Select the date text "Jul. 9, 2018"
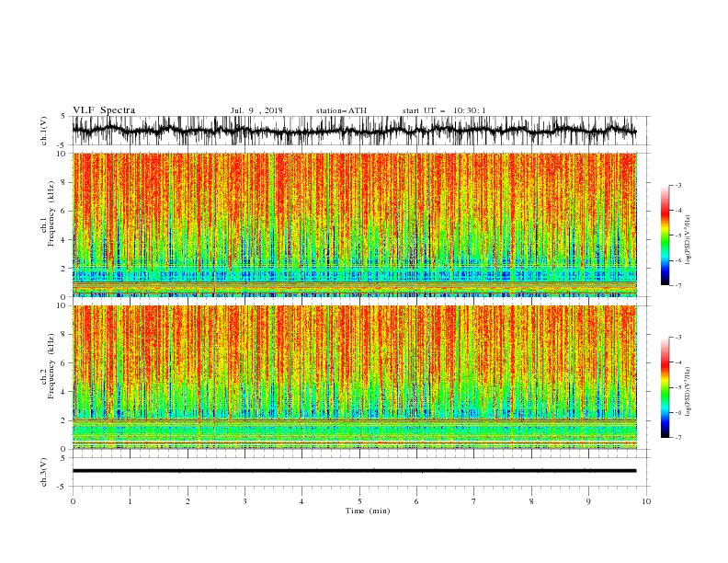Screen dimensions: 728x563 (x=256, y=110)
